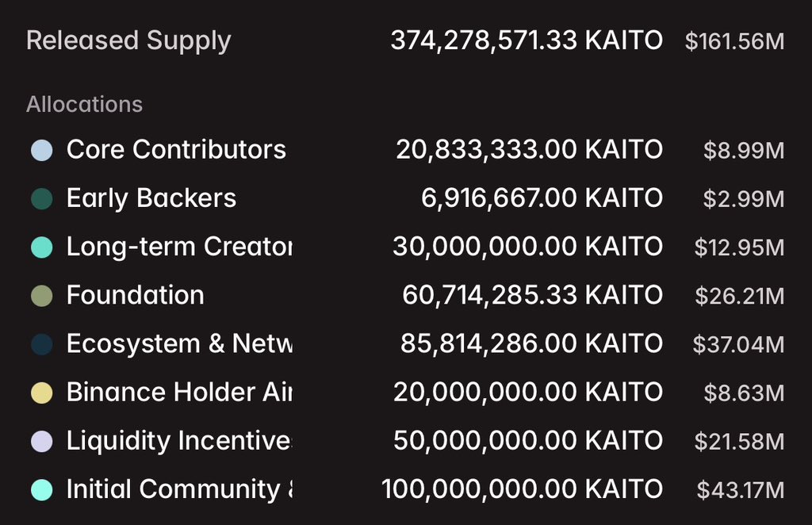812x525 pixels.
Task: Select the Liquidity Incentives allocation label
Action: tap(179, 441)
